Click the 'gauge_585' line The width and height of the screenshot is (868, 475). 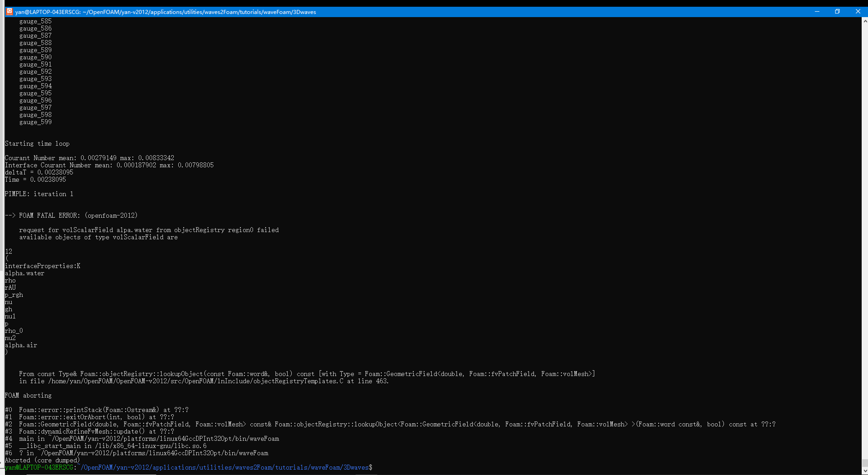(36, 21)
